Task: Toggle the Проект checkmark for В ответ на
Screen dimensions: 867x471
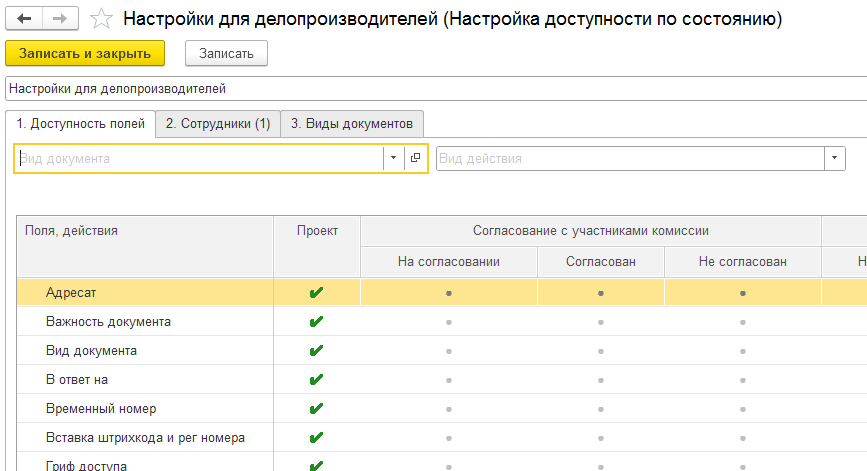Action: coord(317,380)
